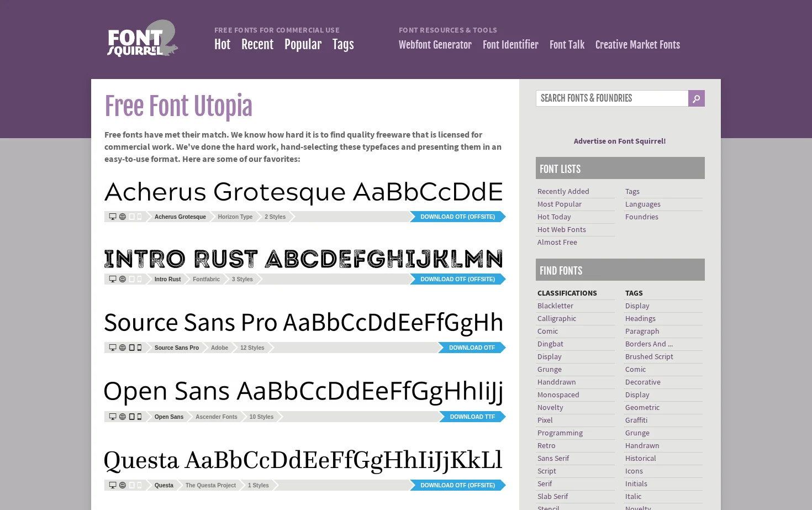Select the Geometric tag

642,407
